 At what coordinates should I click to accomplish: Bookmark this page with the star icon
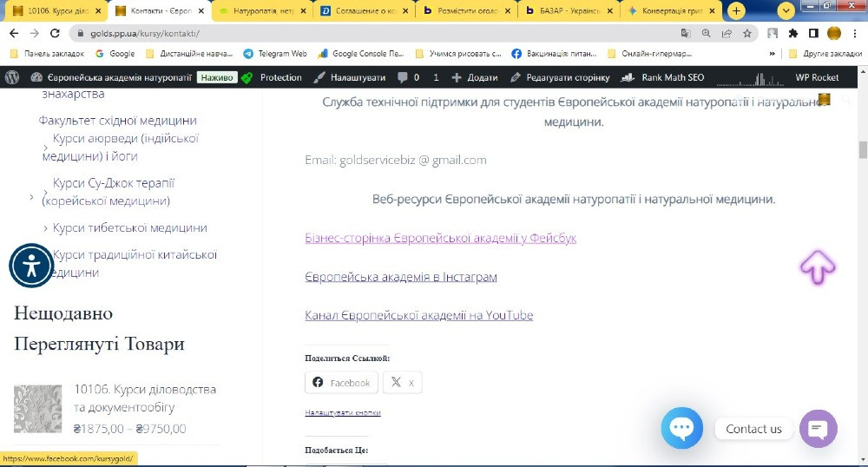tap(746, 33)
